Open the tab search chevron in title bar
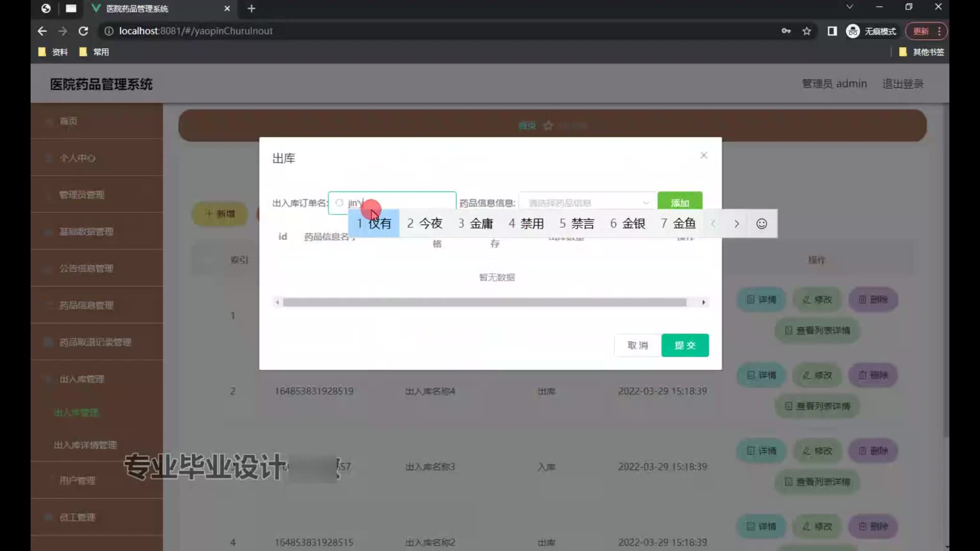This screenshot has height=551, width=980. tap(849, 7)
